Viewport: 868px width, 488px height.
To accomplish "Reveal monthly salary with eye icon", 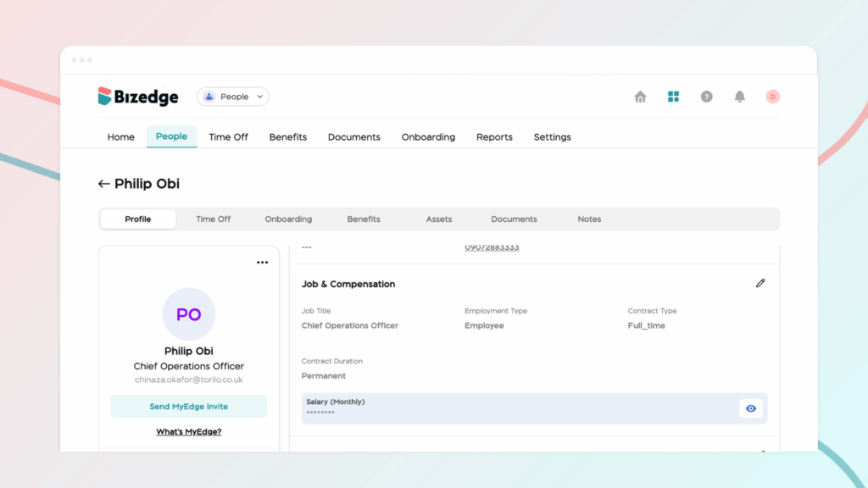I will [x=751, y=408].
